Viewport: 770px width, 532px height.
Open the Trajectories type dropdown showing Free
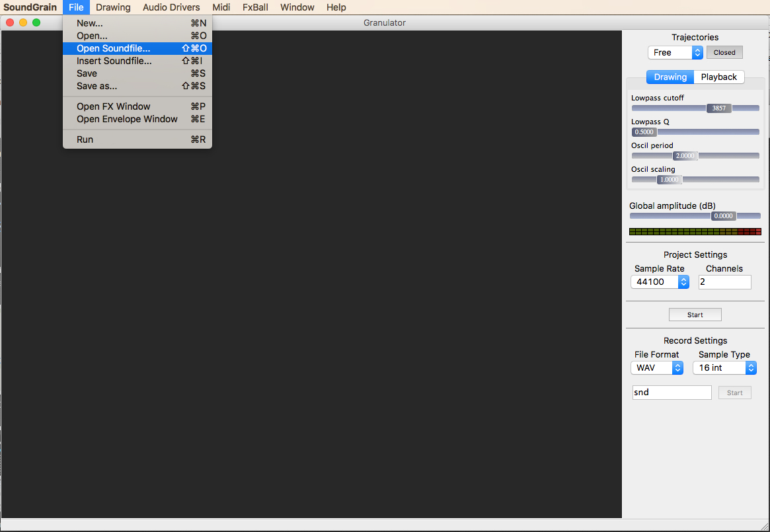coord(675,52)
